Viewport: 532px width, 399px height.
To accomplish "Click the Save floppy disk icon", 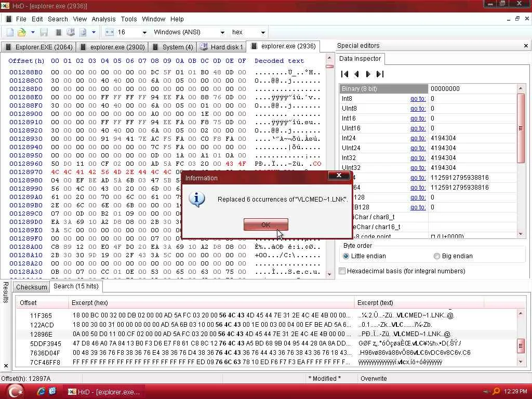I will click(44, 32).
